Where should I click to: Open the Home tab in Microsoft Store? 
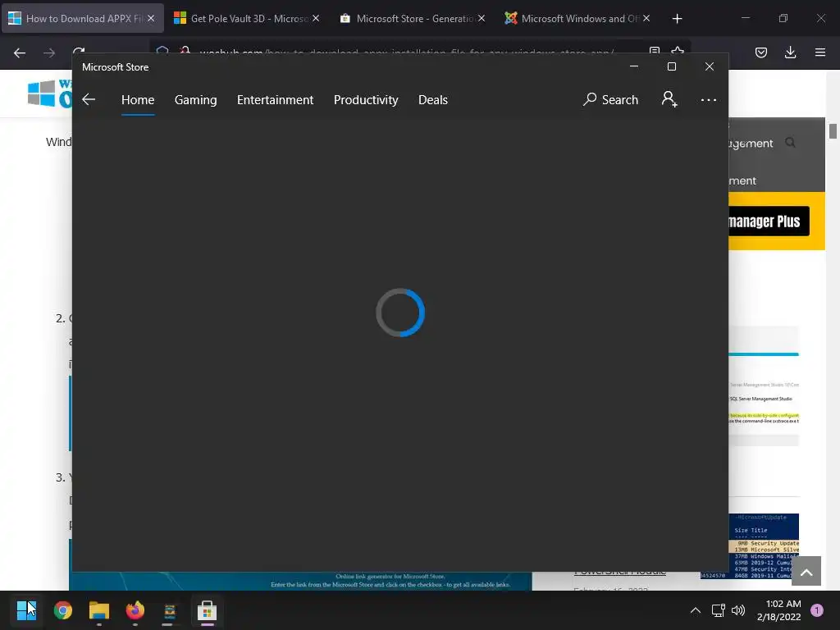click(x=138, y=99)
